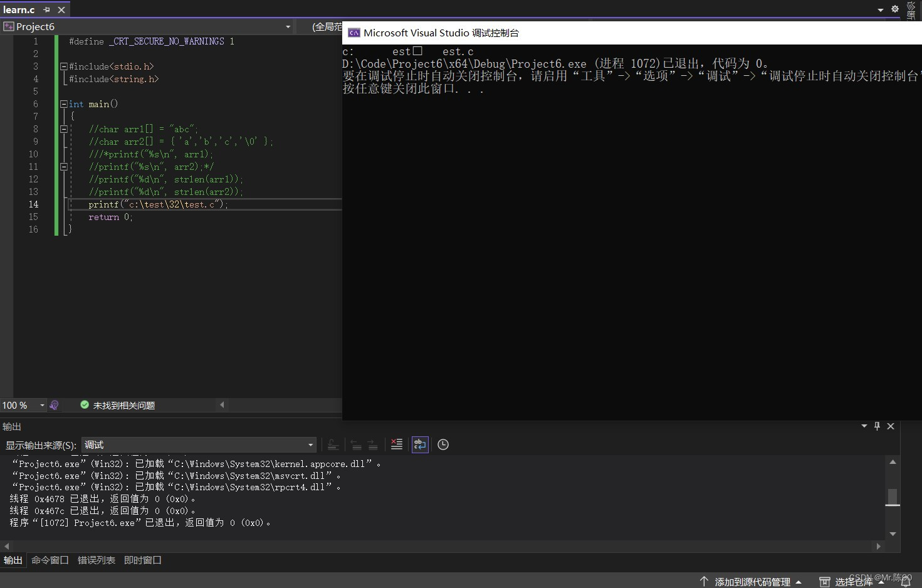
Task: Collapse the main() function on line 6
Action: [x=63, y=104]
